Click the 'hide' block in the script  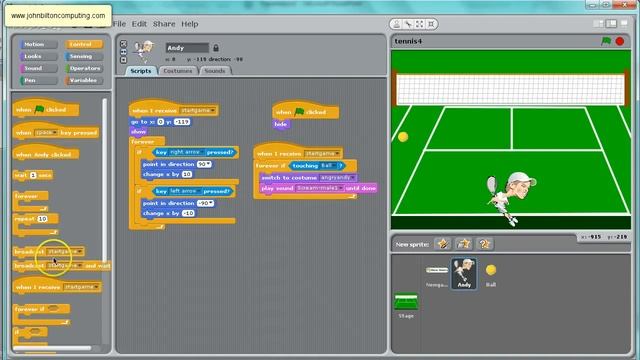281,124
